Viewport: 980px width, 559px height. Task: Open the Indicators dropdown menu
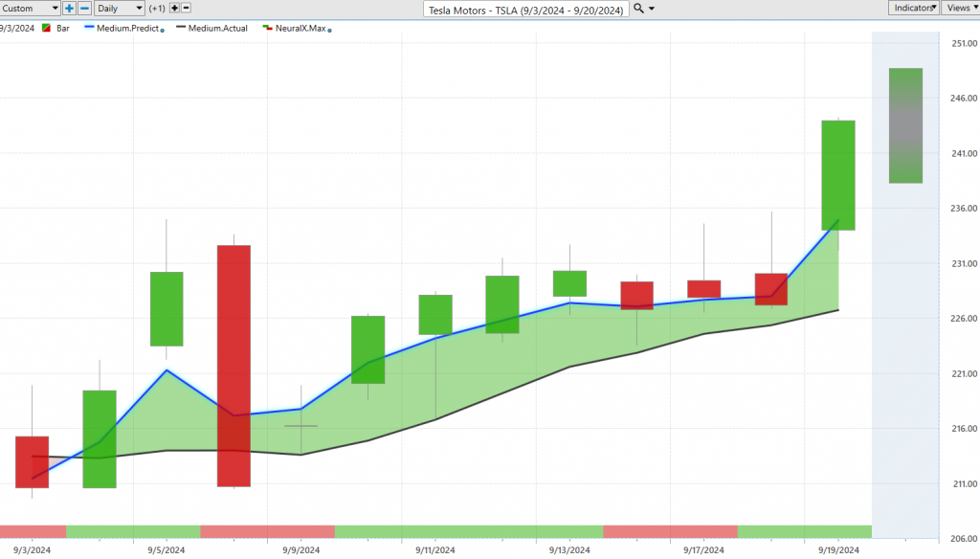(913, 8)
